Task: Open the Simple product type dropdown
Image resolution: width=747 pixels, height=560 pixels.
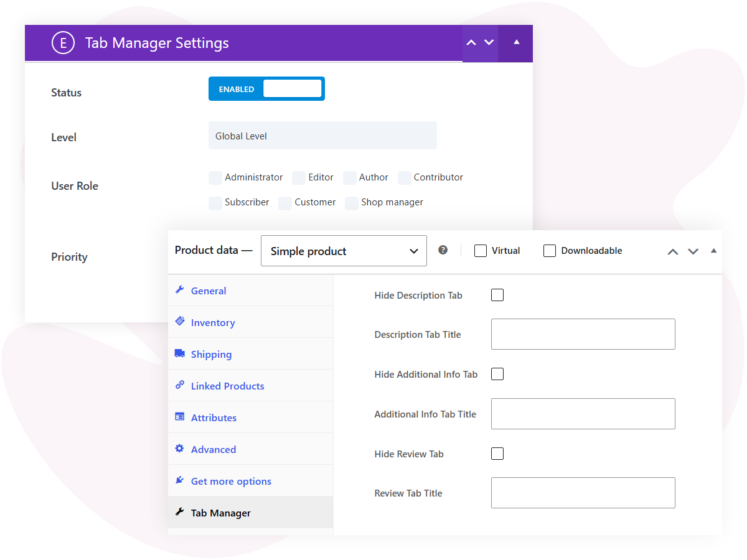Action: (344, 251)
